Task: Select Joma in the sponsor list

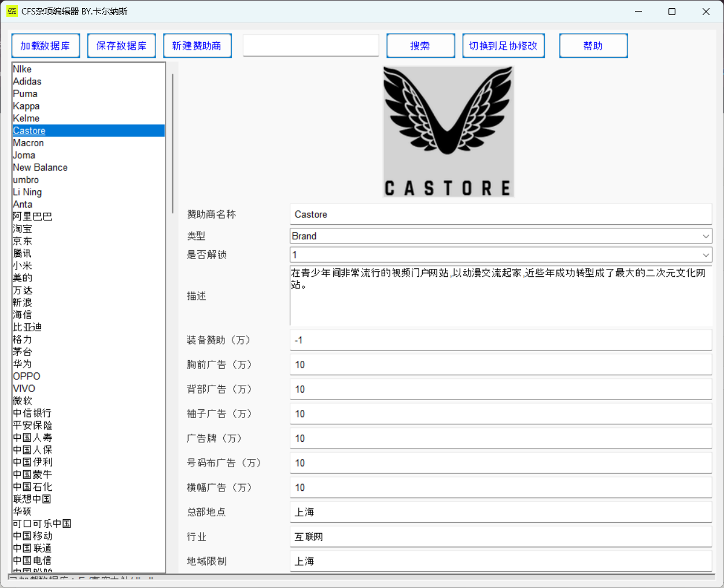Action: (88, 156)
